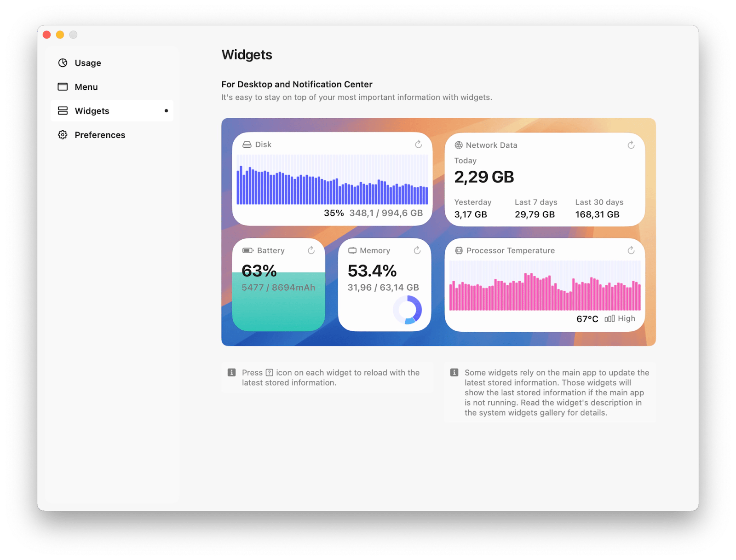Click the pink temperature bar graph
Screen dimensions: 736x560
coord(545,286)
